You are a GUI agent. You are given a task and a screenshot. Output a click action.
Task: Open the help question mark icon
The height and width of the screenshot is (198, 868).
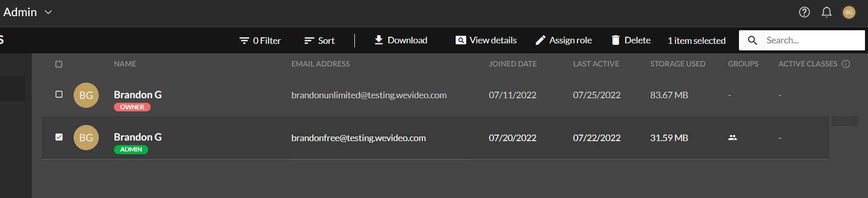(804, 12)
